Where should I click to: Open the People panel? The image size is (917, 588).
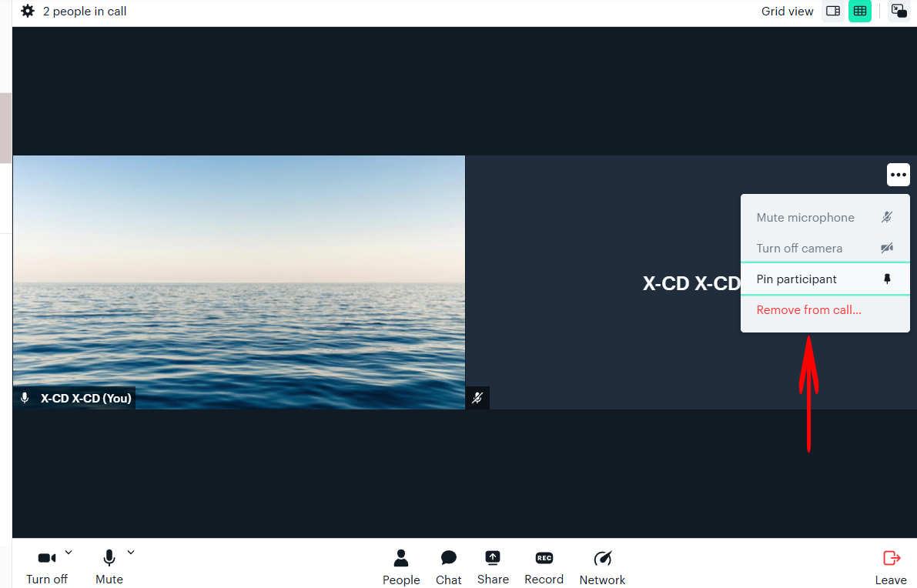point(401,567)
